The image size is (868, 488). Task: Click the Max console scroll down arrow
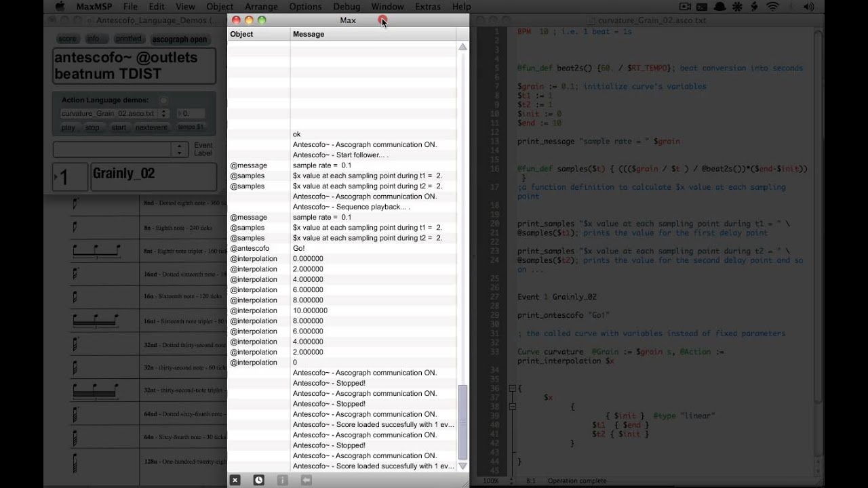(x=462, y=466)
